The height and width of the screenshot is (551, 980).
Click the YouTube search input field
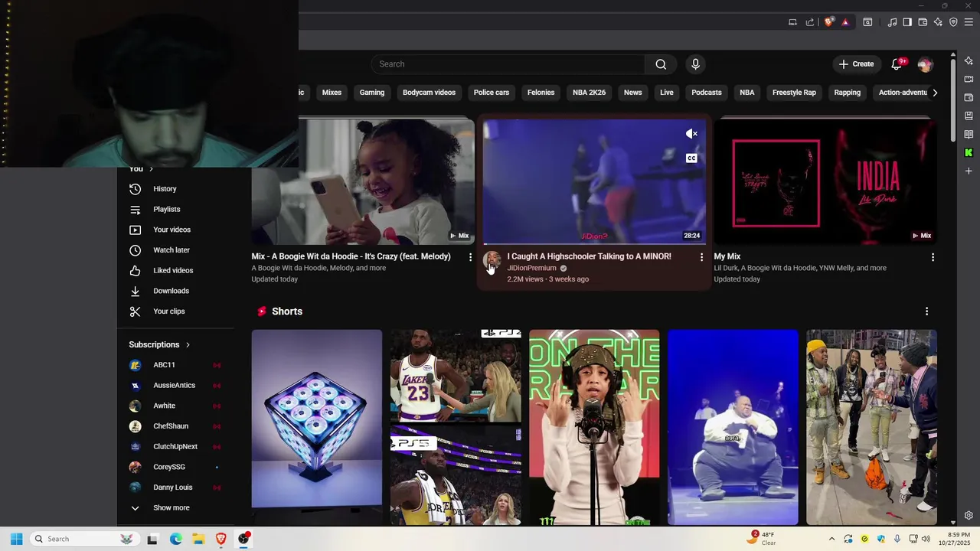[508, 64]
